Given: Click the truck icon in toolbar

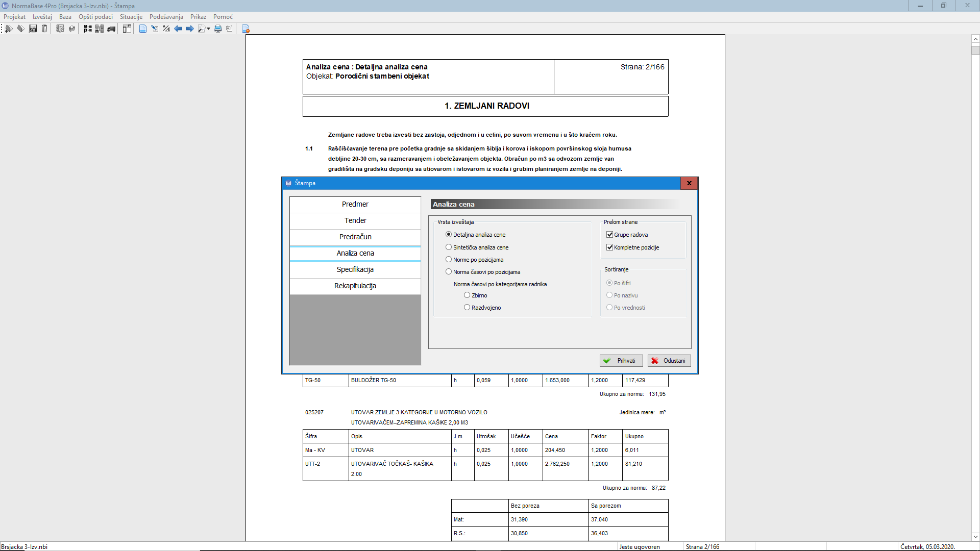Looking at the screenshot, I should 111,29.
